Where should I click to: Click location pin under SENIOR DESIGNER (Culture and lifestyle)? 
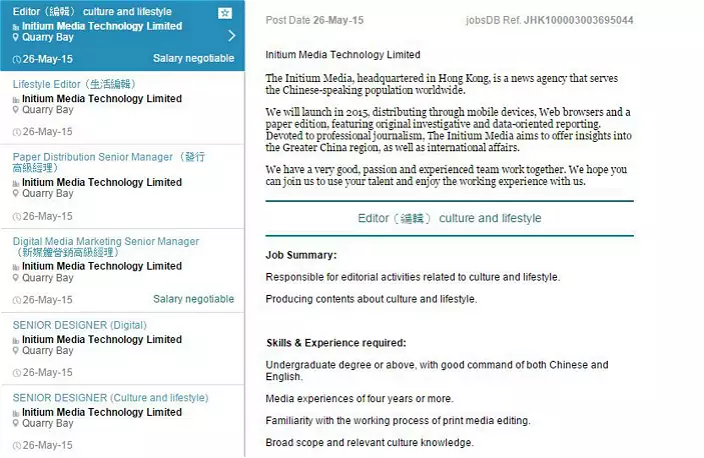(x=16, y=424)
